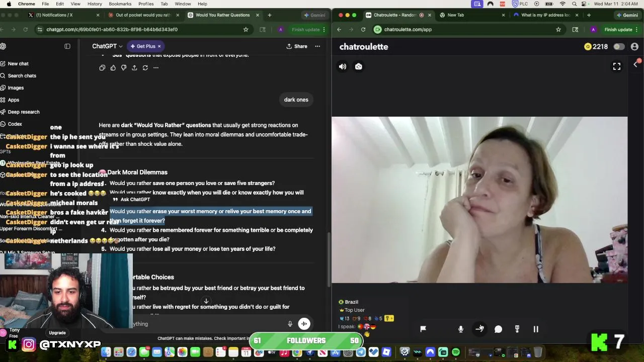Select Would You Rather Questions tab
644x362 pixels.
(223, 15)
